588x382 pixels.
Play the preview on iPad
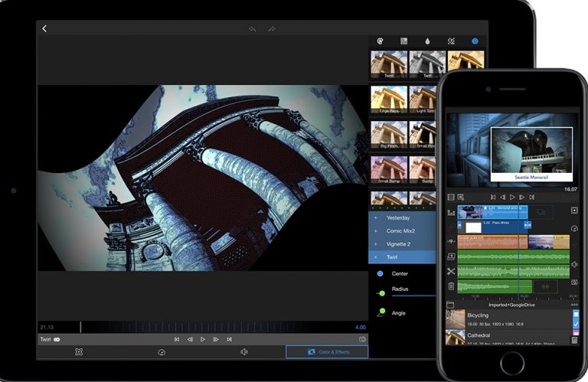[x=202, y=340]
